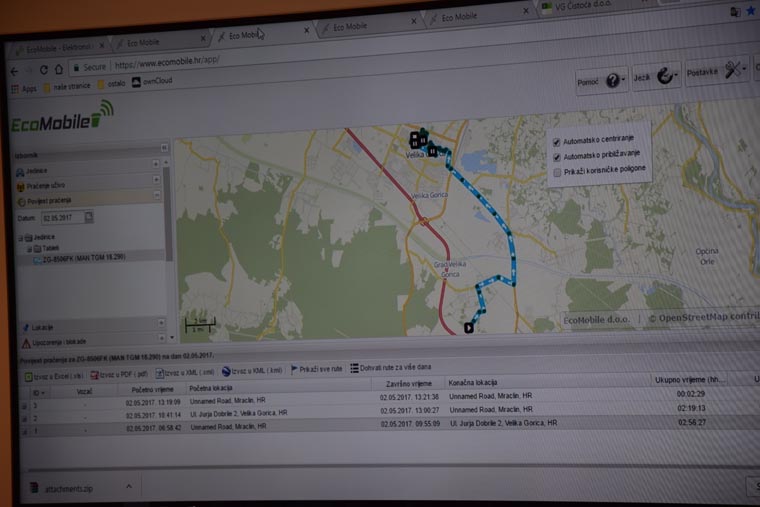Screen dimensions: 760x507
Task: Click Dohvati rute za više dana
Action: 391,367
